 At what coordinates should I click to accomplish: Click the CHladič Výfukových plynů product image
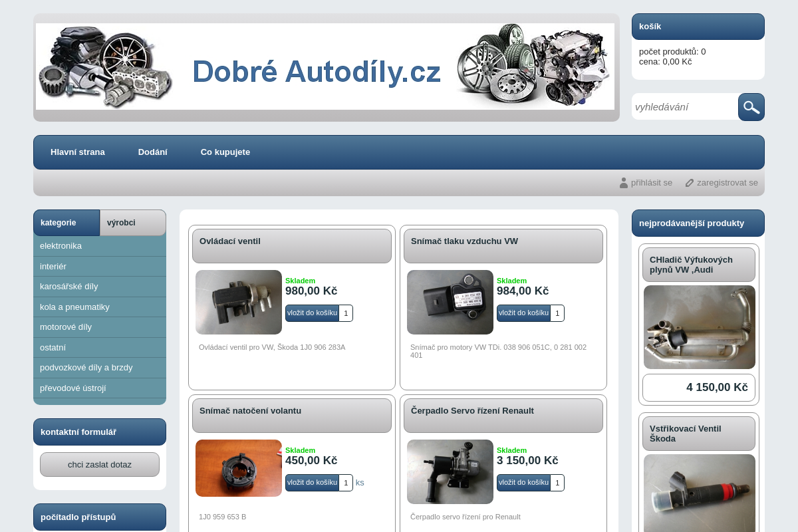click(700, 327)
